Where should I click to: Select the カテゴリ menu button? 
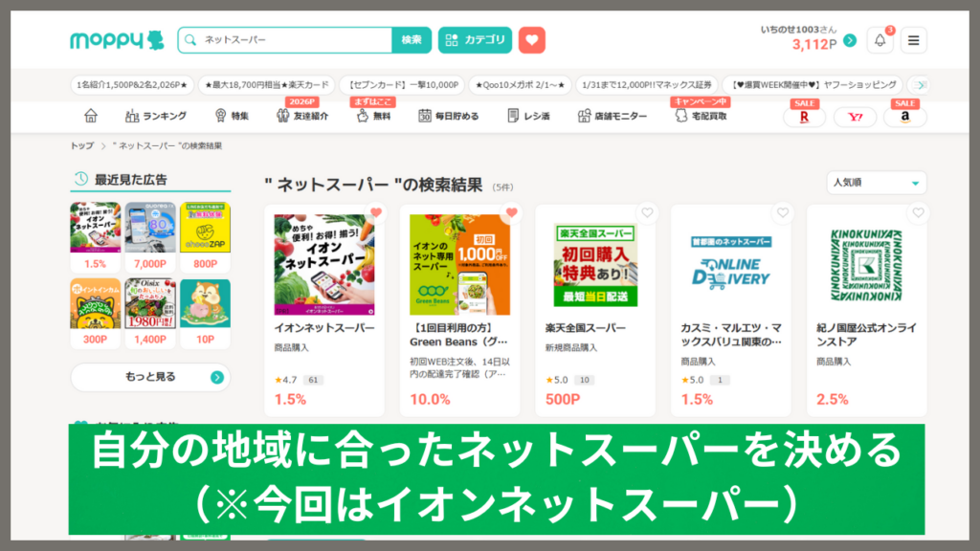click(475, 40)
